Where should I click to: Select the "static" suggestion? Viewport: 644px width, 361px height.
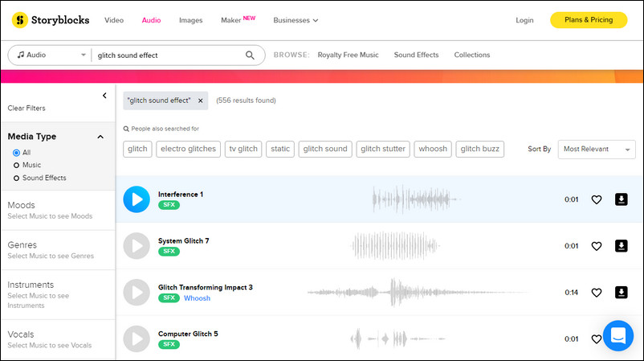tap(280, 149)
